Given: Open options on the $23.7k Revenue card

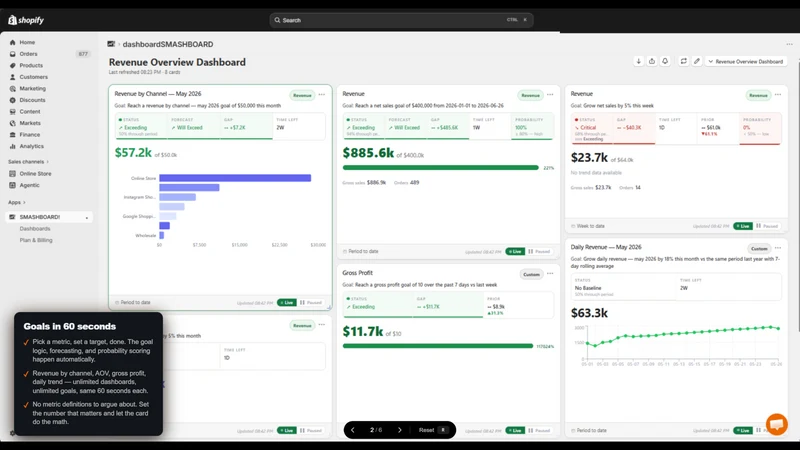Looking at the screenshot, I should pyautogui.click(x=778, y=94).
